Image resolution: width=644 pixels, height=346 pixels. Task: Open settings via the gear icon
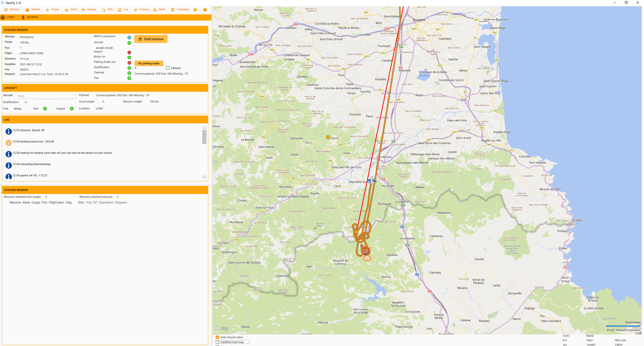tap(195, 10)
